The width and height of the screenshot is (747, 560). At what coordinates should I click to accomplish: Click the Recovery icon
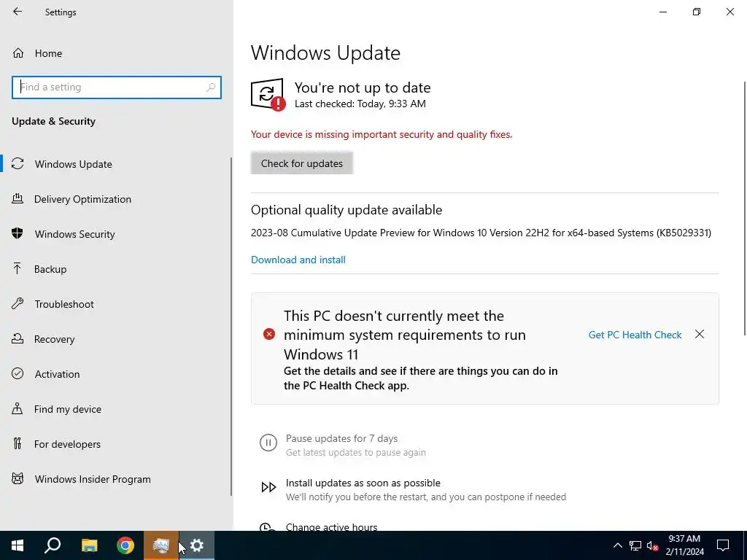coord(18,338)
